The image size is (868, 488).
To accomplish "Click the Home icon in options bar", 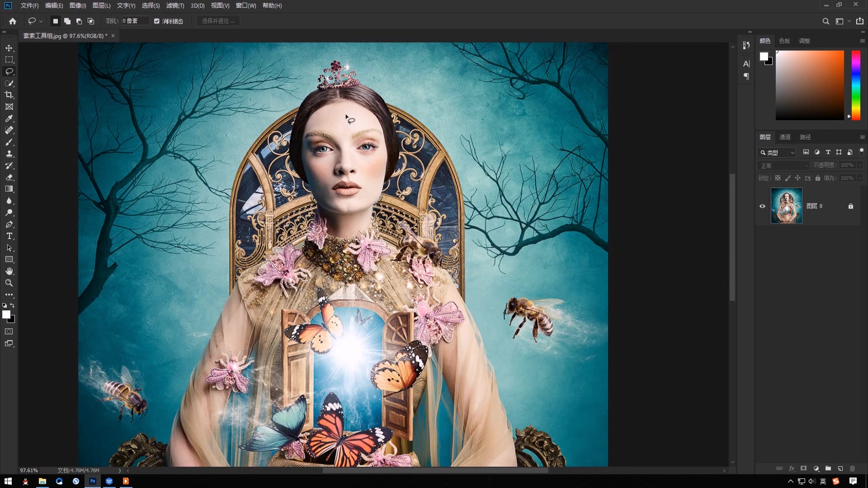I will click(13, 21).
